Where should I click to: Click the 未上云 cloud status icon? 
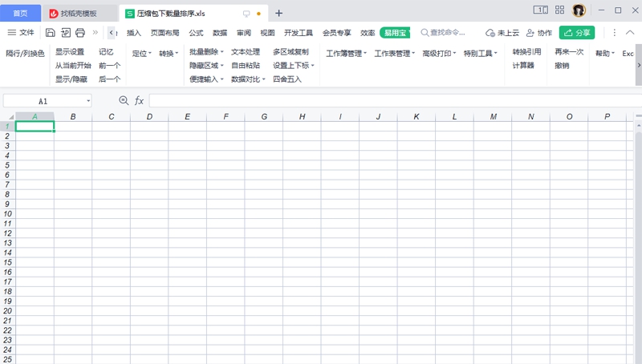(x=502, y=33)
